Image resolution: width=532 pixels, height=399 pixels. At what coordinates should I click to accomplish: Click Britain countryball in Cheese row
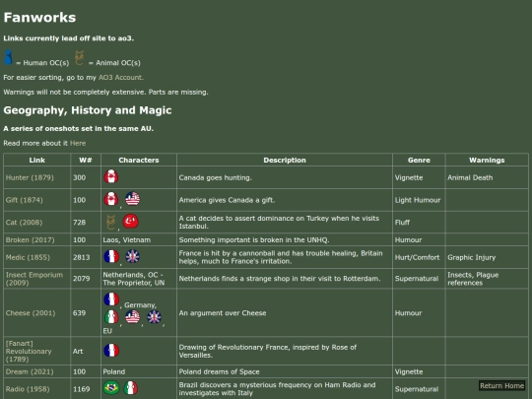click(x=154, y=317)
